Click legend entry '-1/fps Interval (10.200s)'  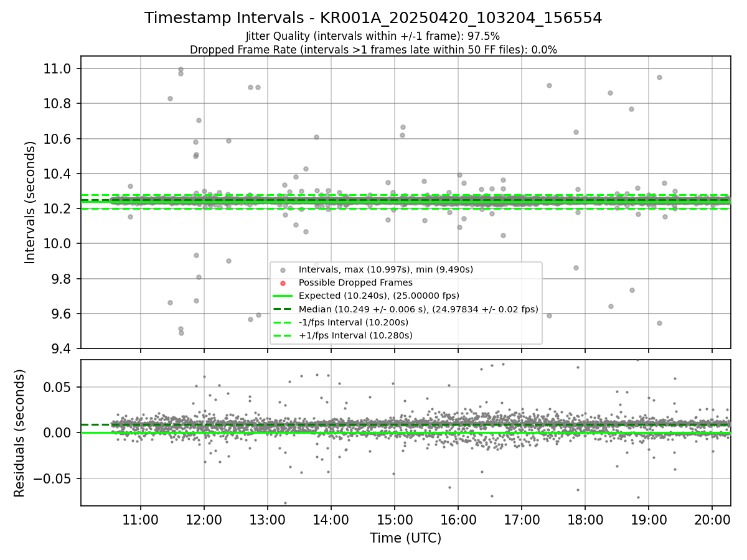coord(354,322)
